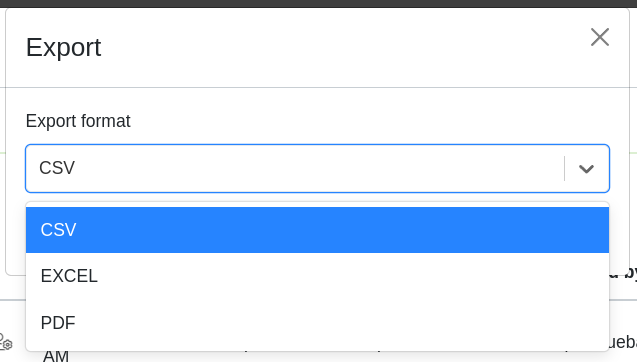Click the CSV value shown in the select box
Image resolution: width=637 pixels, height=362 pixels.
pyautogui.click(x=57, y=168)
